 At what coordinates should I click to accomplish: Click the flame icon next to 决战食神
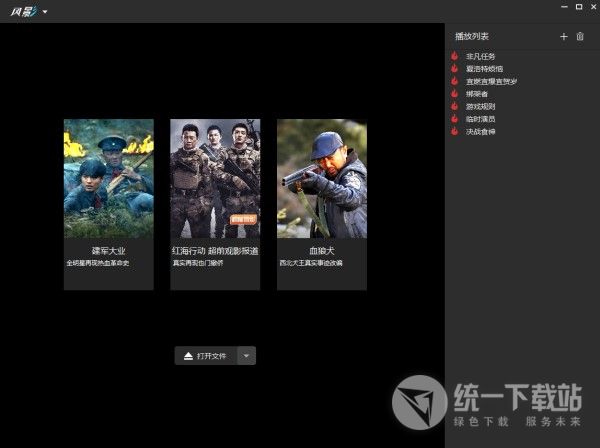(x=454, y=132)
